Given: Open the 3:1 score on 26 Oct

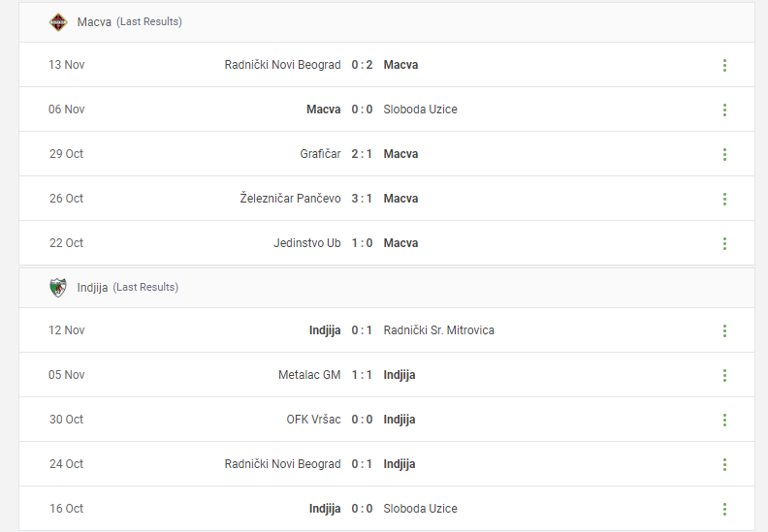Looking at the screenshot, I should (x=362, y=199).
